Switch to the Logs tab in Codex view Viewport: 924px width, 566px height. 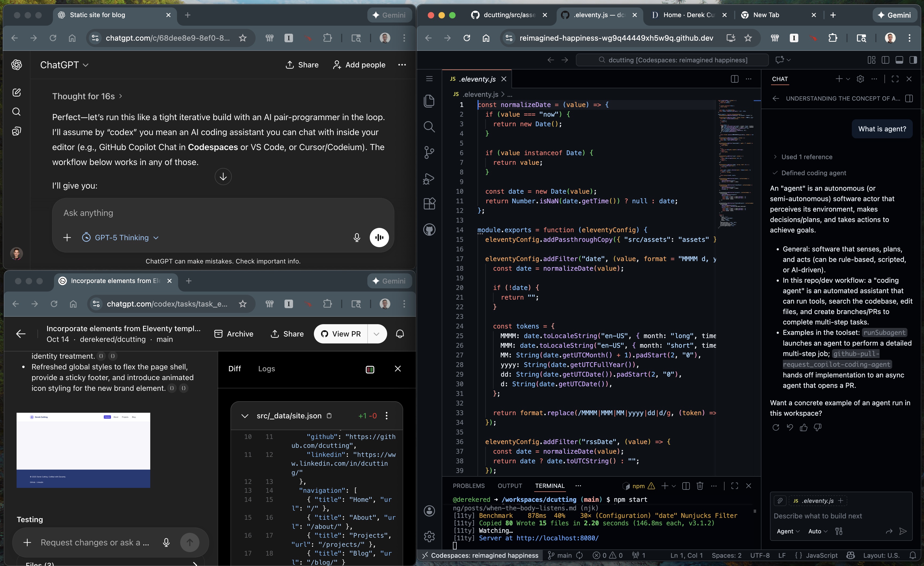click(266, 369)
